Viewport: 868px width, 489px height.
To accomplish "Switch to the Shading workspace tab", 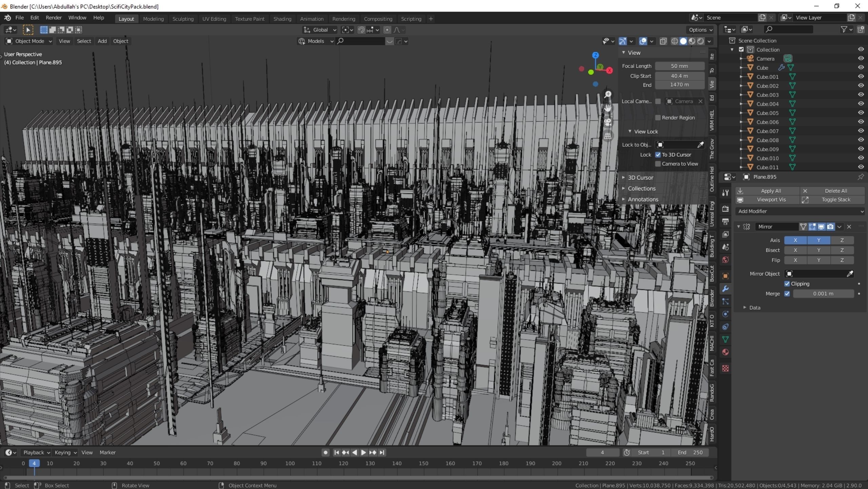I will coord(282,19).
